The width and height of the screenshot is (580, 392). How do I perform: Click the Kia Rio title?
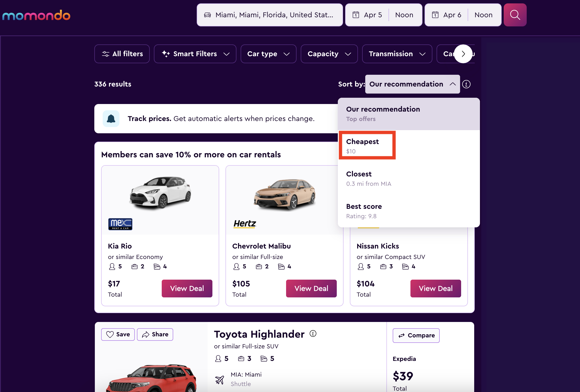(x=120, y=246)
